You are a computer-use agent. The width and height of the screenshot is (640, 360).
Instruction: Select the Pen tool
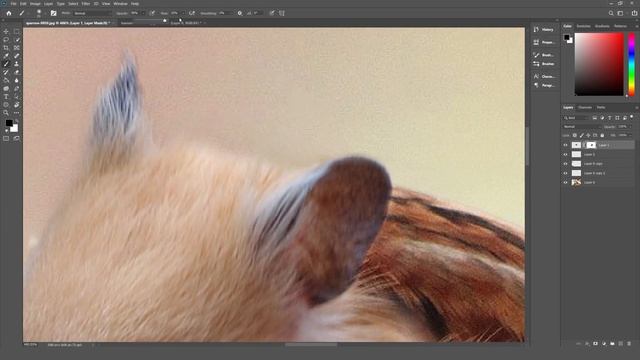(17, 89)
